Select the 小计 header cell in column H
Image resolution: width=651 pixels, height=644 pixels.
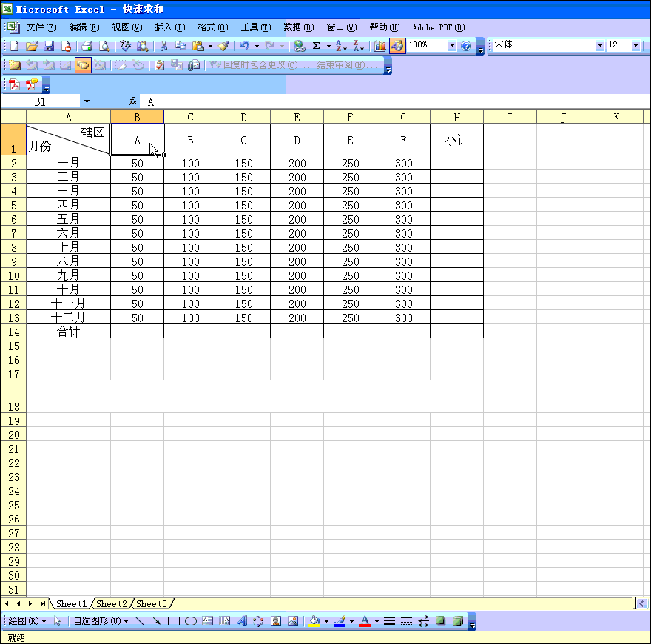tap(456, 140)
